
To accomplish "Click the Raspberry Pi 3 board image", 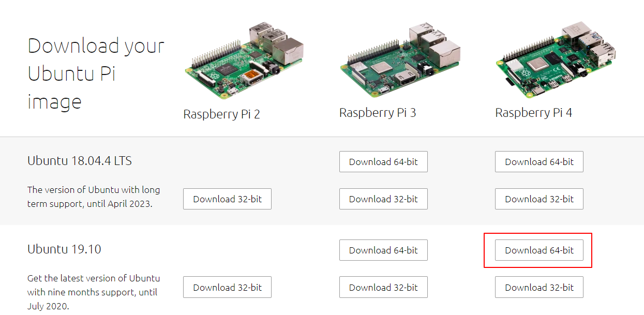I will [x=400, y=60].
